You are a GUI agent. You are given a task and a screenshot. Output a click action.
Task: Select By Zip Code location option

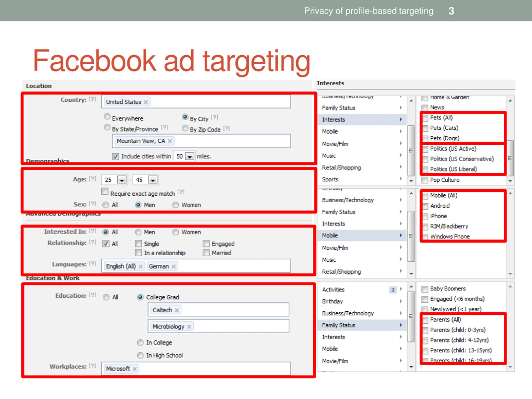(x=185, y=128)
